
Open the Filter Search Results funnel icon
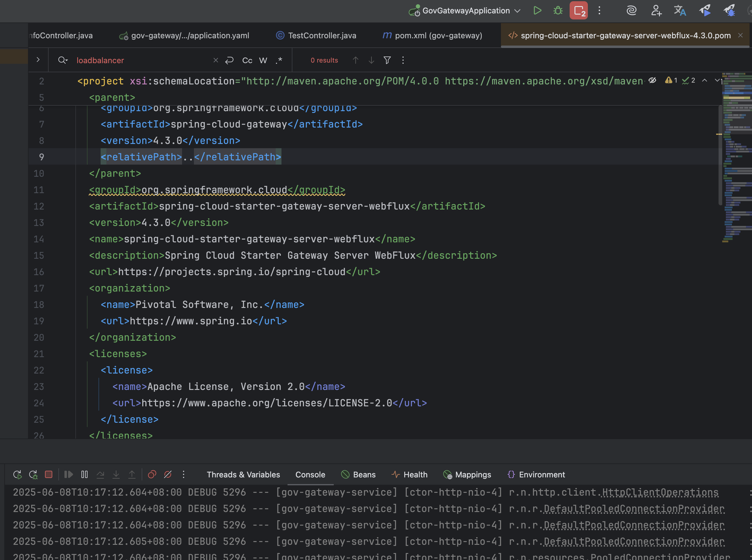pyautogui.click(x=387, y=60)
